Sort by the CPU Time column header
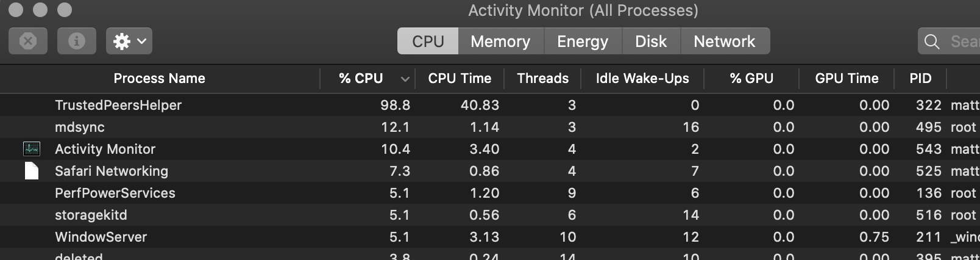The height and width of the screenshot is (260, 980). coord(460,79)
